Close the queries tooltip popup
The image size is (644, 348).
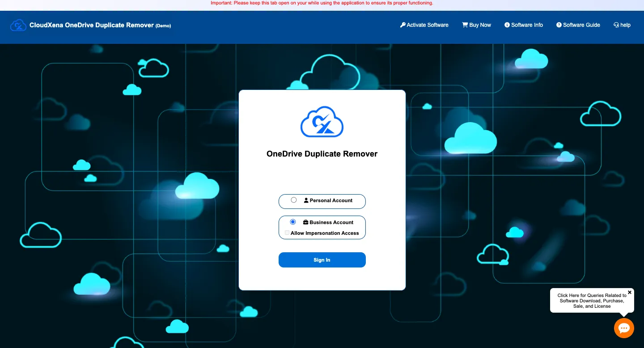pos(630,293)
